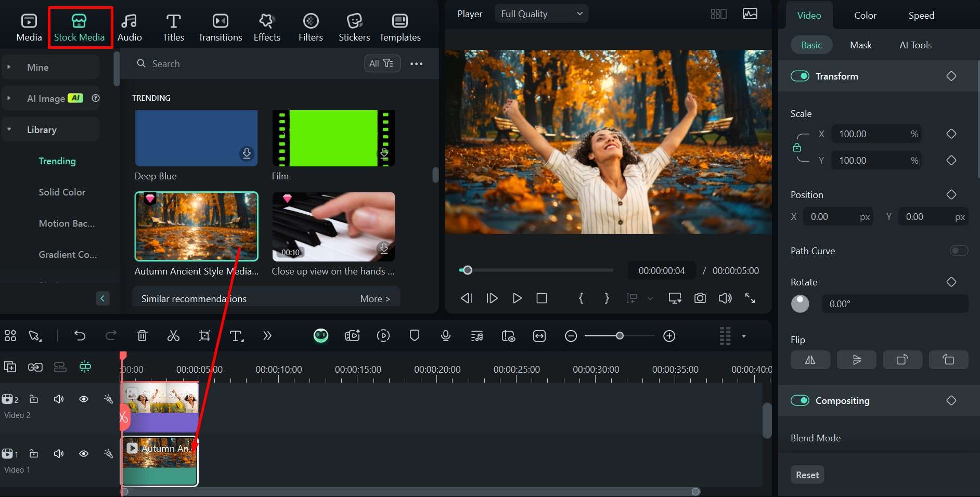Click More link in Similar recommendations
Image resolution: width=980 pixels, height=497 pixels.
click(375, 299)
